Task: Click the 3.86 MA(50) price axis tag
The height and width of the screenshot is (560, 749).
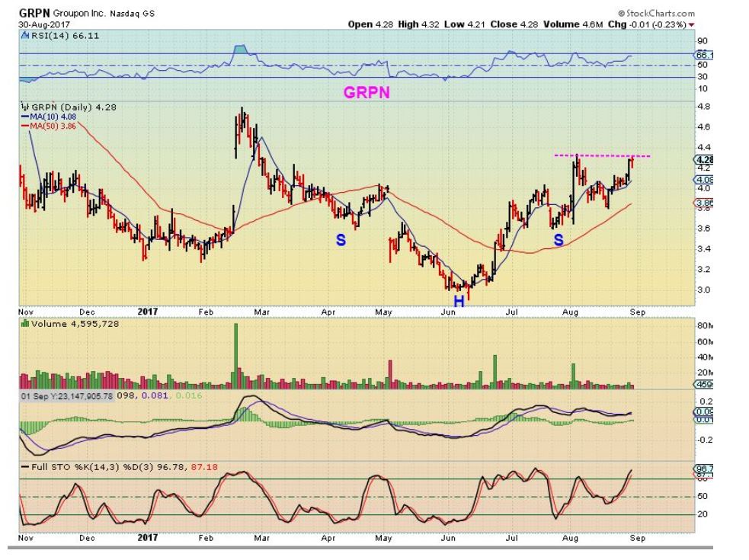Action: tap(703, 203)
